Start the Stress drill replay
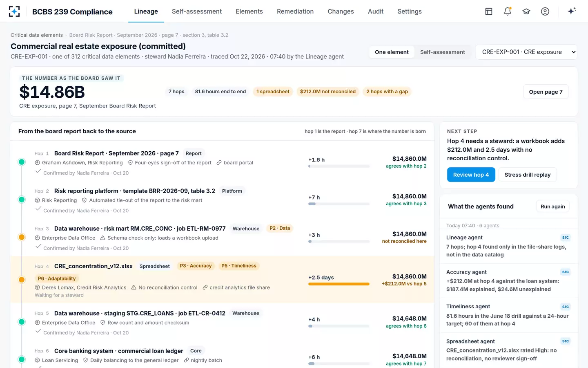The image size is (588, 368). pos(528,175)
